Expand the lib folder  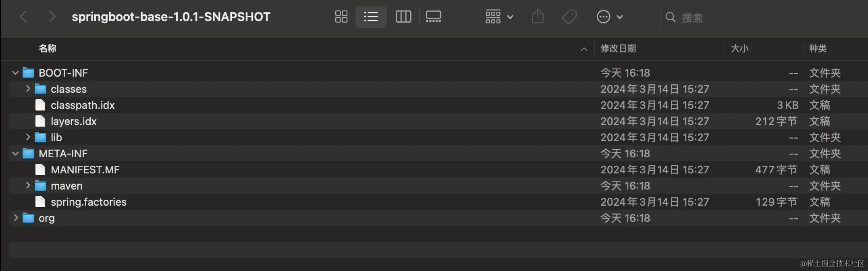click(x=28, y=137)
